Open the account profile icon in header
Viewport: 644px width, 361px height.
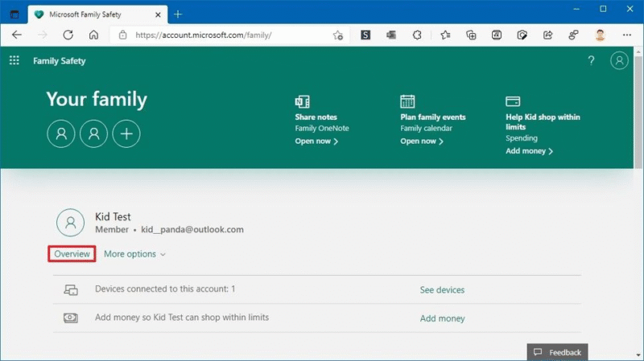tap(619, 61)
